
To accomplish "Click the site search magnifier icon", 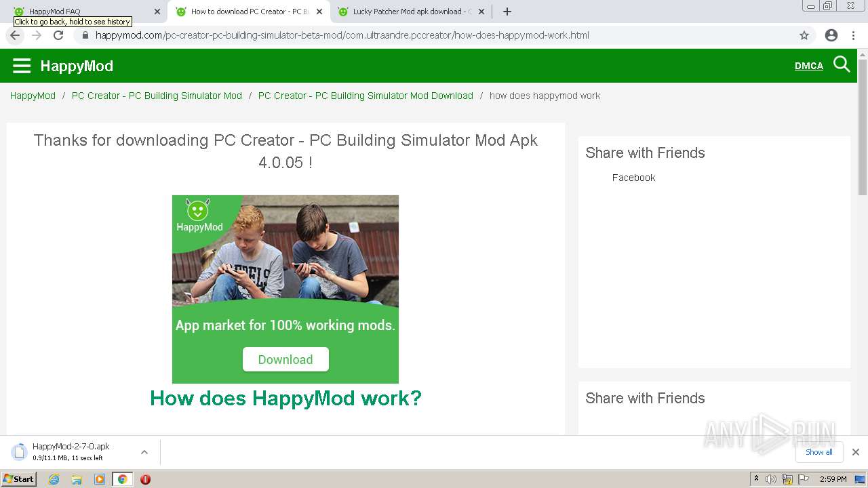I will (x=842, y=64).
